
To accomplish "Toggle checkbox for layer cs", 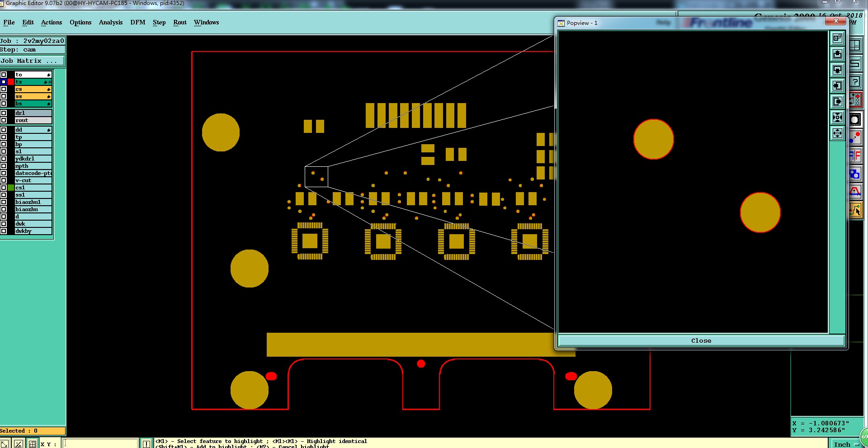I will [x=4, y=89].
